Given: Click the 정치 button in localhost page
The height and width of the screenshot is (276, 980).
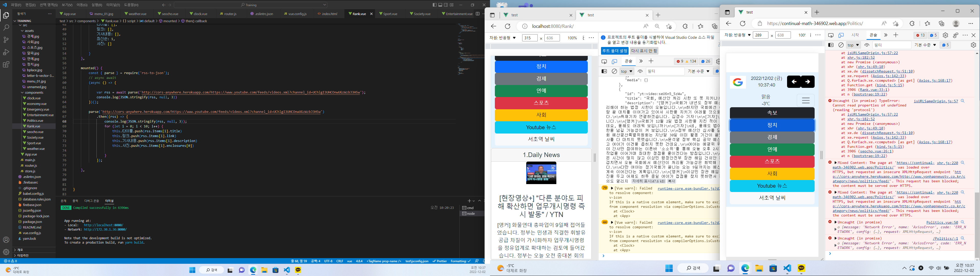Looking at the screenshot, I should click(x=541, y=66).
